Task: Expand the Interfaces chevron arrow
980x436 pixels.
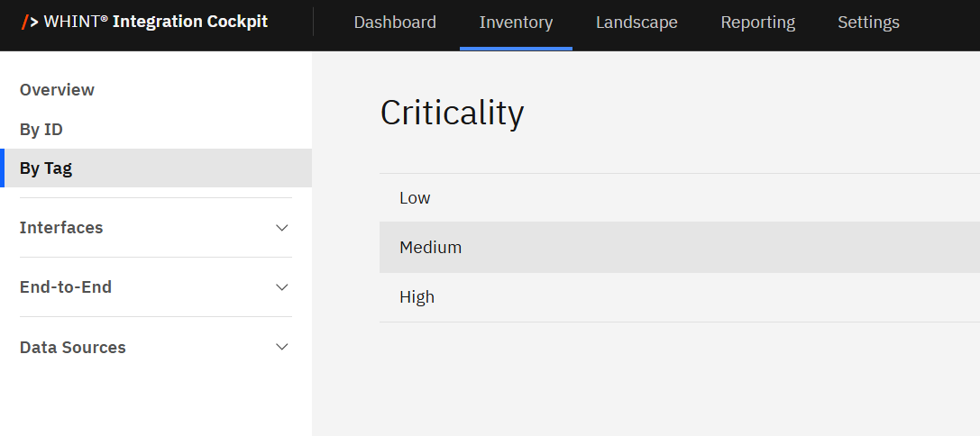Action: [282, 228]
